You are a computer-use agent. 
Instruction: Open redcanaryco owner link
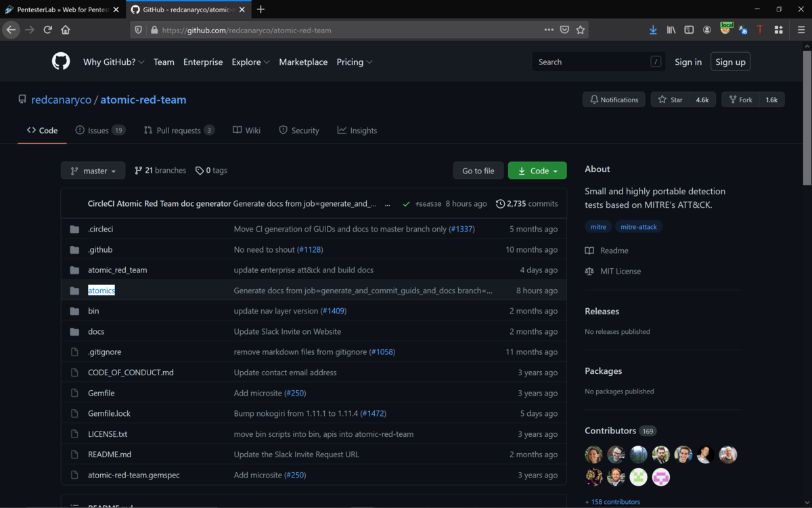(x=61, y=100)
